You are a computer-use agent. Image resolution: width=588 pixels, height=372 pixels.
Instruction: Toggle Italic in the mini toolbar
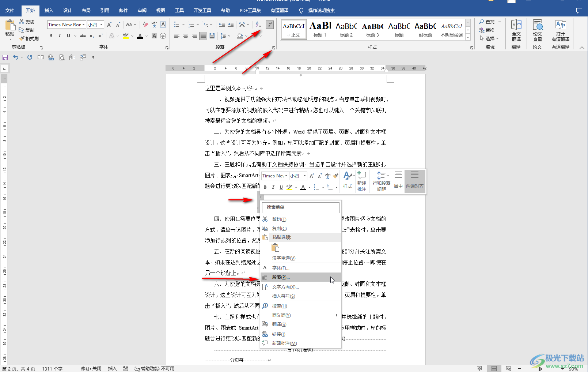(273, 187)
